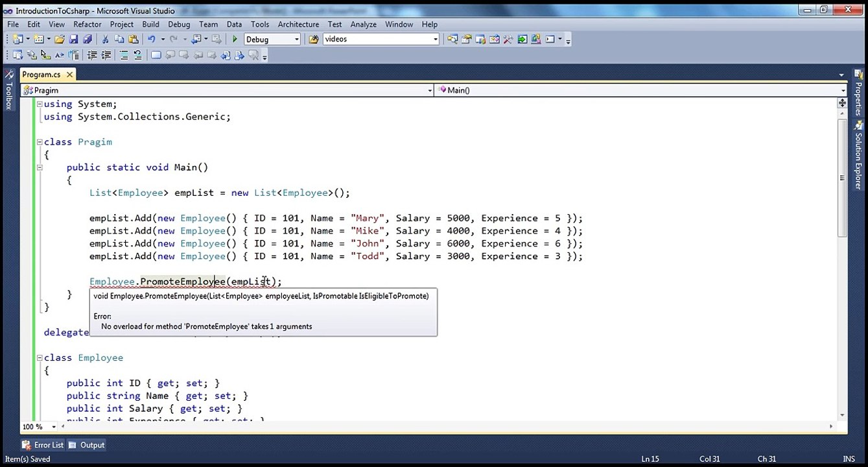Open the Undo history dropdown arrow
The image size is (868, 467).
pos(163,39)
